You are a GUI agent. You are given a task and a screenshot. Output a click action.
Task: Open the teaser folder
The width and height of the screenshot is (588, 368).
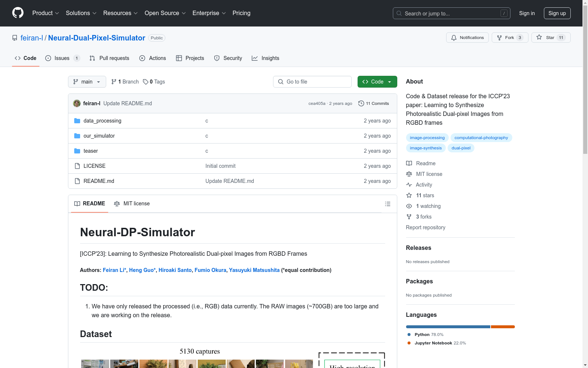click(x=90, y=151)
